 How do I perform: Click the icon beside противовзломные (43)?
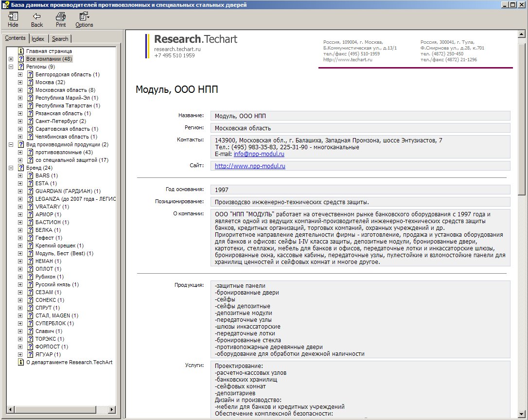[x=30, y=152]
